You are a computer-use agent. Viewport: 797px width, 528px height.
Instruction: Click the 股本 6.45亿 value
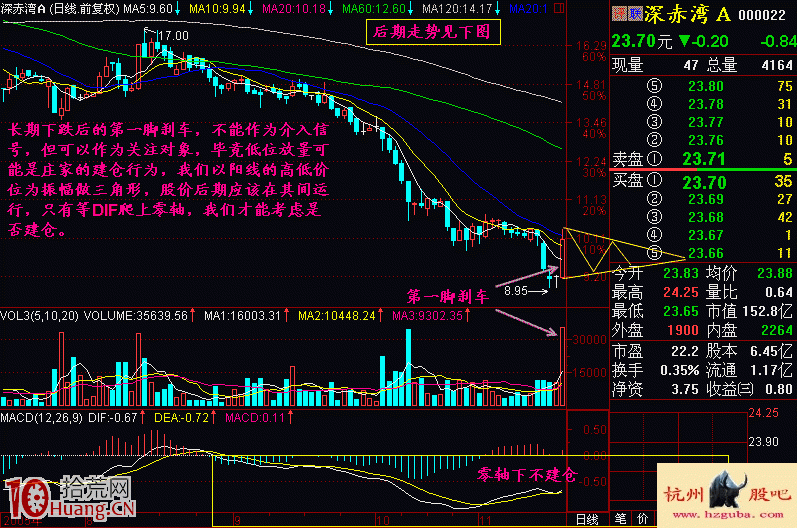772,351
